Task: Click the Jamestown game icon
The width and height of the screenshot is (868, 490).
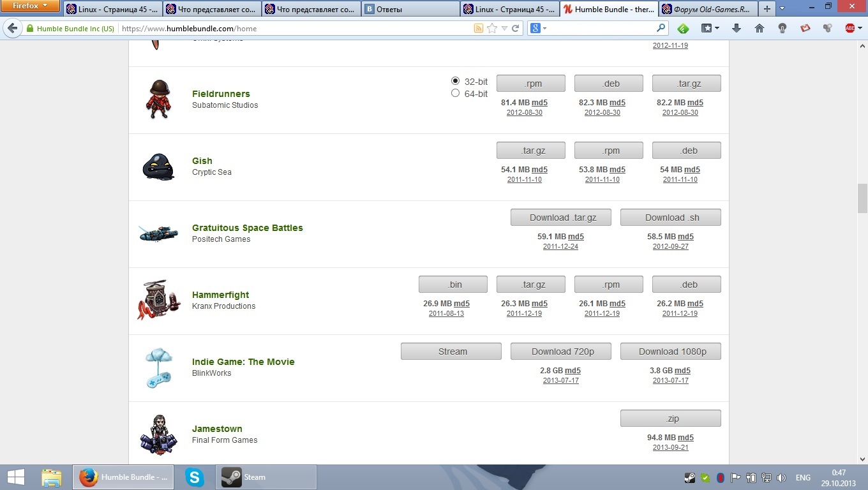Action: click(x=158, y=434)
